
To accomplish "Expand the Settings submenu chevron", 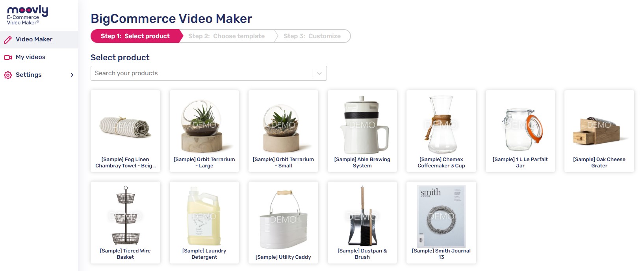I will tap(72, 75).
